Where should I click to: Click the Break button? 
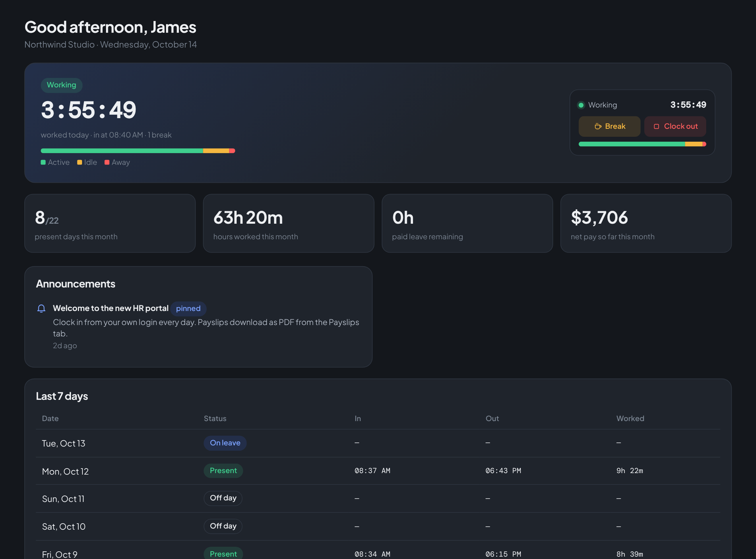pos(610,127)
